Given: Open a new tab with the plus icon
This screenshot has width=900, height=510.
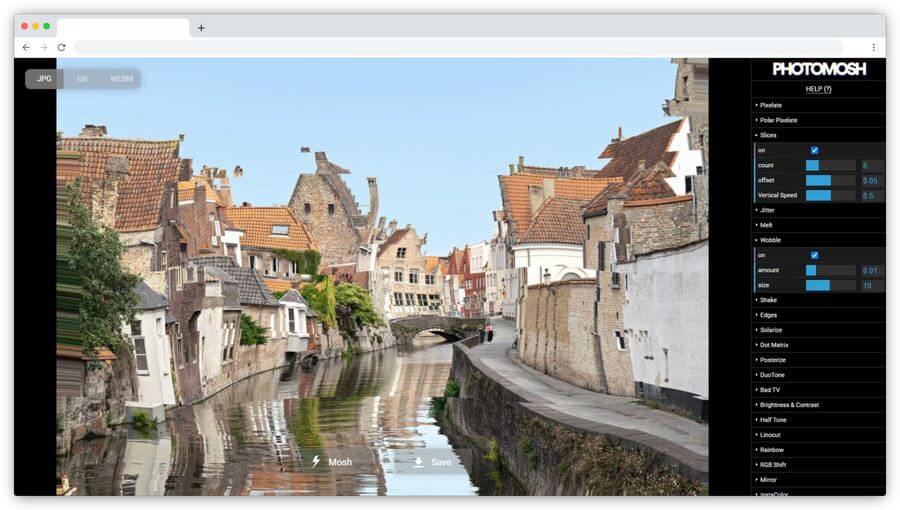Looking at the screenshot, I should (201, 28).
